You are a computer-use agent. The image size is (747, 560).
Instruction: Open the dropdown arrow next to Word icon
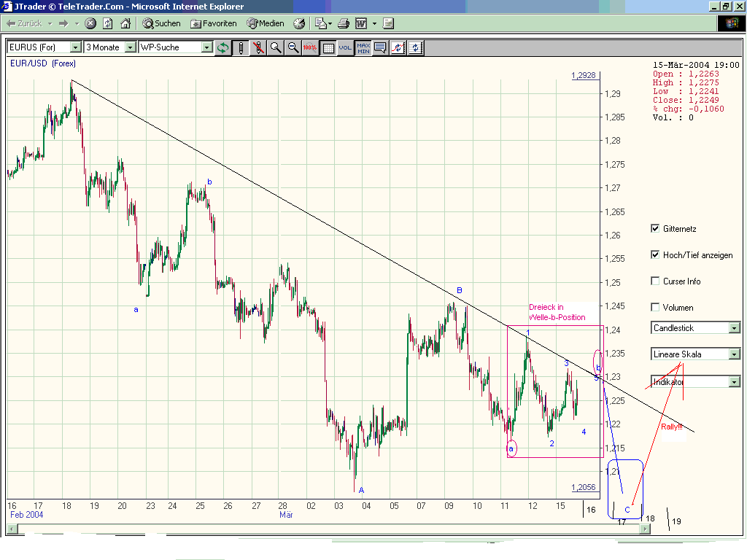(374, 23)
